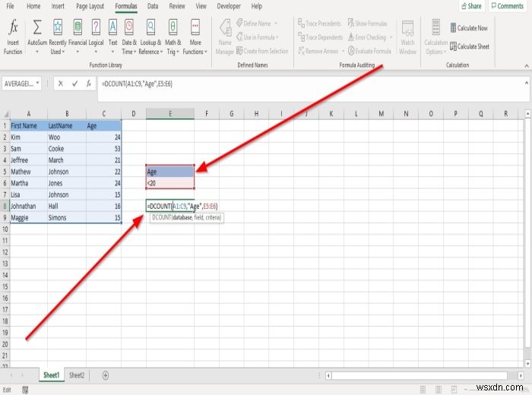The width and height of the screenshot is (532, 395).
Task: Click the vertical scrollbar down arrow
Action: [x=527, y=363]
